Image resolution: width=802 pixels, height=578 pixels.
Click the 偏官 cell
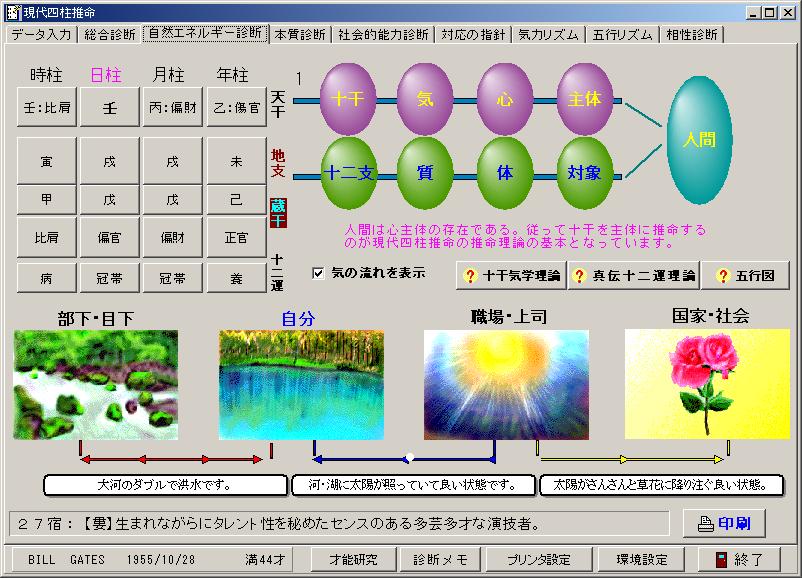(109, 237)
